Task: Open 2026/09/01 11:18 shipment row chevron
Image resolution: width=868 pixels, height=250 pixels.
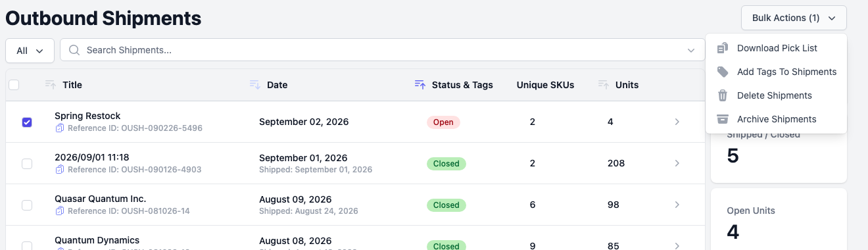Action: pos(677,163)
